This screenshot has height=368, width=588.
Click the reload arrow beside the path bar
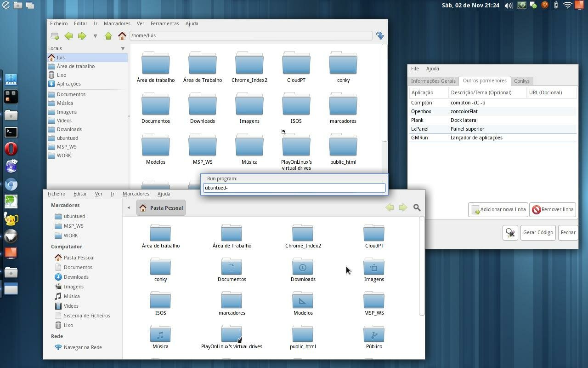[x=380, y=36]
